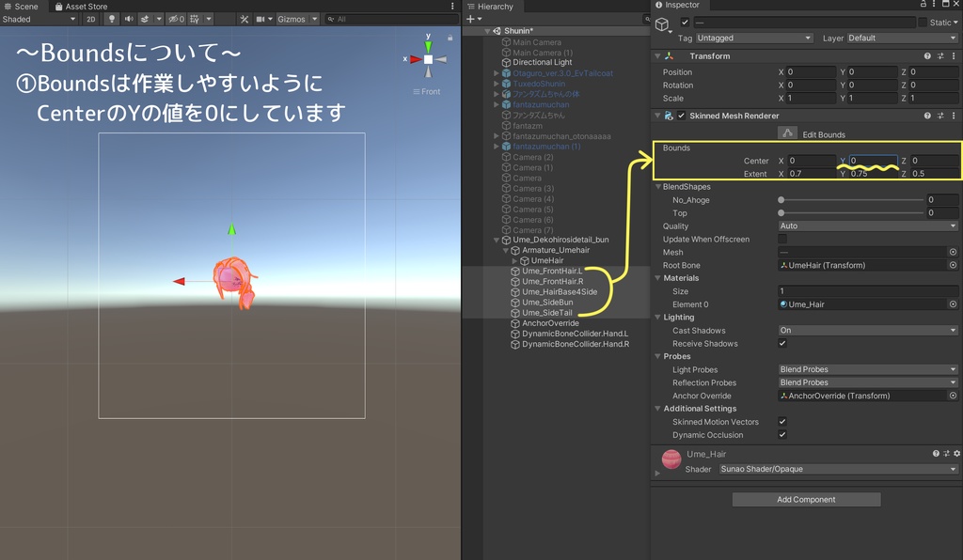Toggle scene gizmo rotation lock icon

pyautogui.click(x=450, y=38)
